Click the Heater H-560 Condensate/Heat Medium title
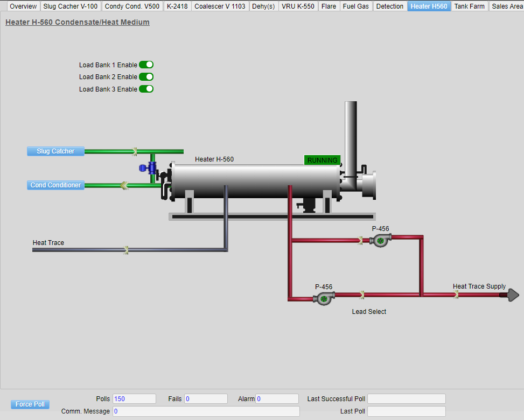 click(78, 22)
